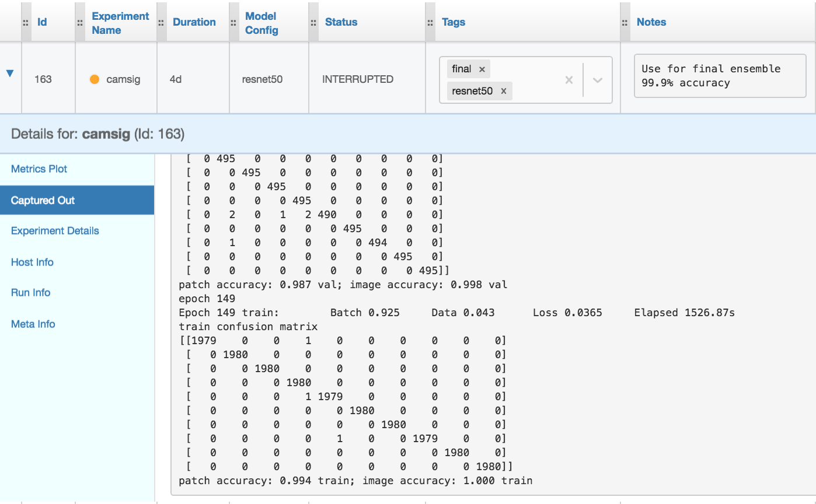Image resolution: width=816 pixels, height=504 pixels.
Task: Open the Experiment Details tab
Action: pos(77,231)
